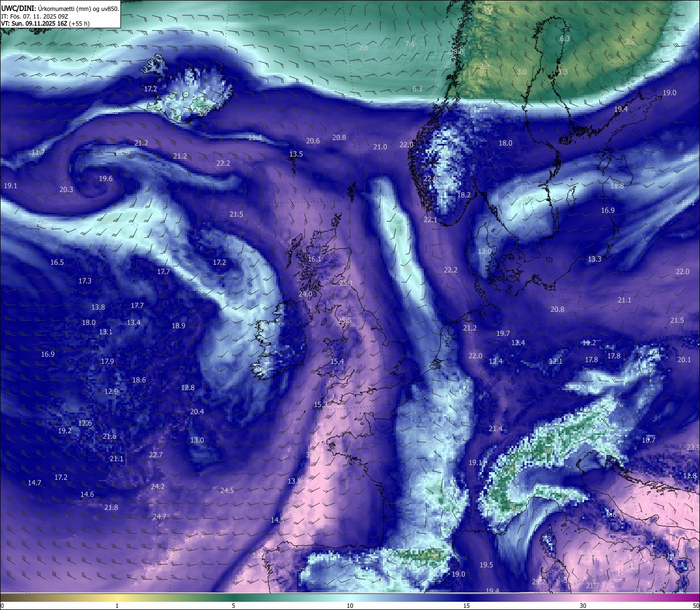Click the 17.9 value on the map
This screenshot has width=700, height=610.
tap(107, 362)
